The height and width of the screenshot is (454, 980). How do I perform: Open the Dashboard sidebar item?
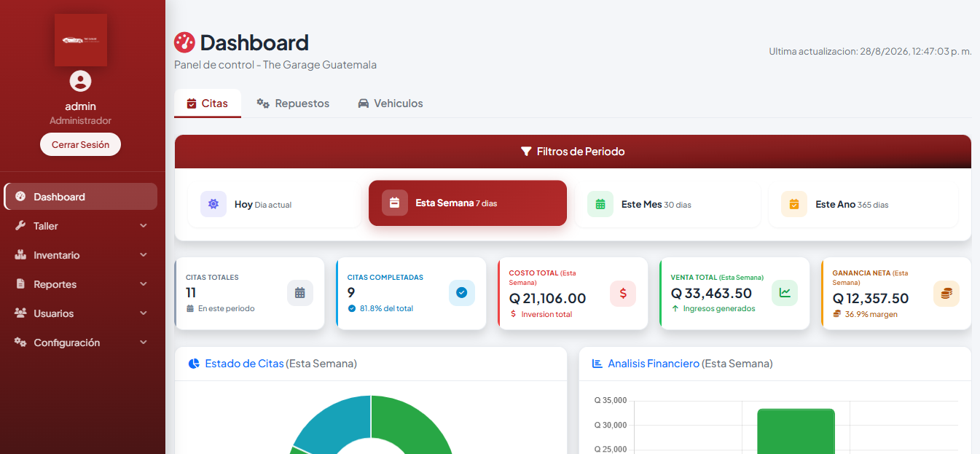click(x=81, y=197)
